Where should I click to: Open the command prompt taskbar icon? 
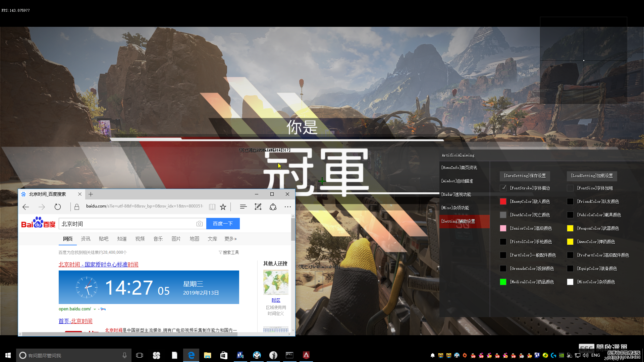coord(289,355)
